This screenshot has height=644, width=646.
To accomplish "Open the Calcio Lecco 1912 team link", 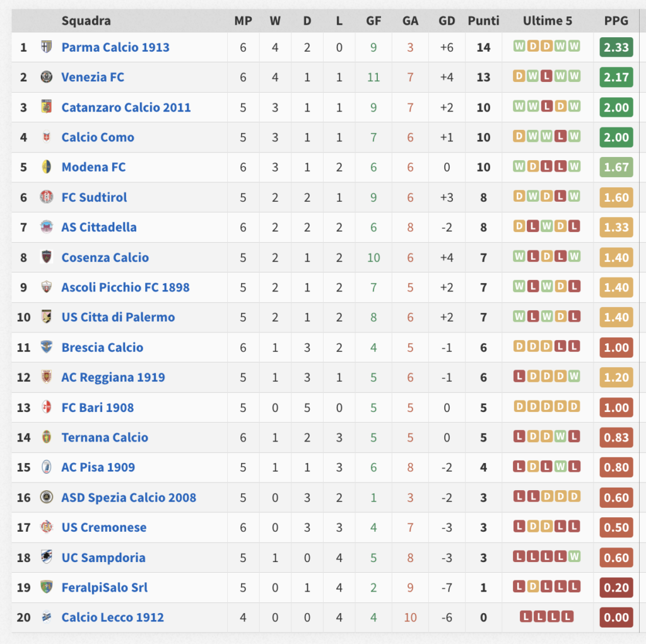I will pyautogui.click(x=112, y=618).
